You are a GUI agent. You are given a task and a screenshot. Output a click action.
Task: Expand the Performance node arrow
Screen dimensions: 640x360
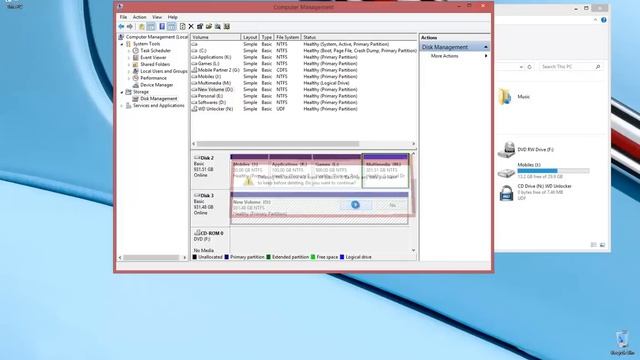[129, 78]
